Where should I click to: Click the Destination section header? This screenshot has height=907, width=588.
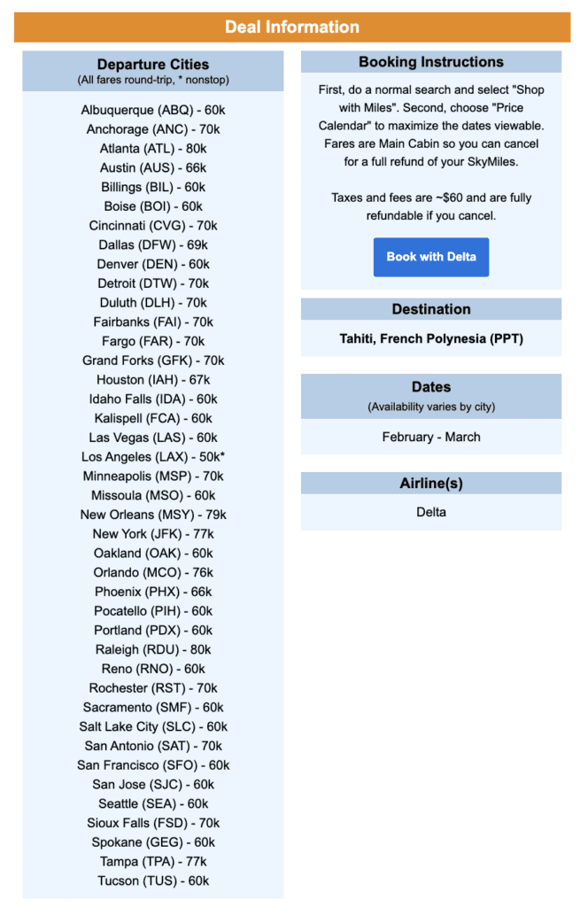[431, 309]
